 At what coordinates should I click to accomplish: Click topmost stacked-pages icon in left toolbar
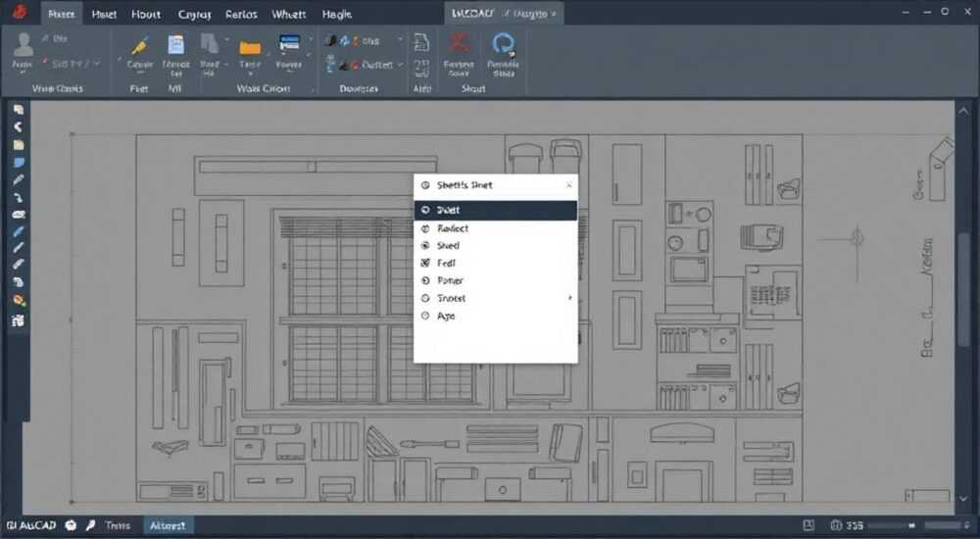click(x=18, y=110)
